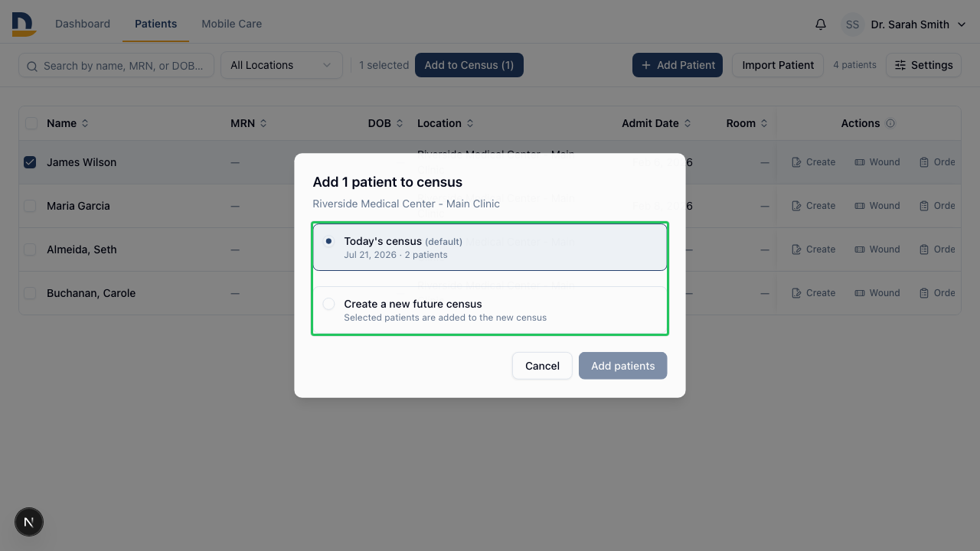
Task: Click Add to Census (1) button
Action: coord(469,65)
